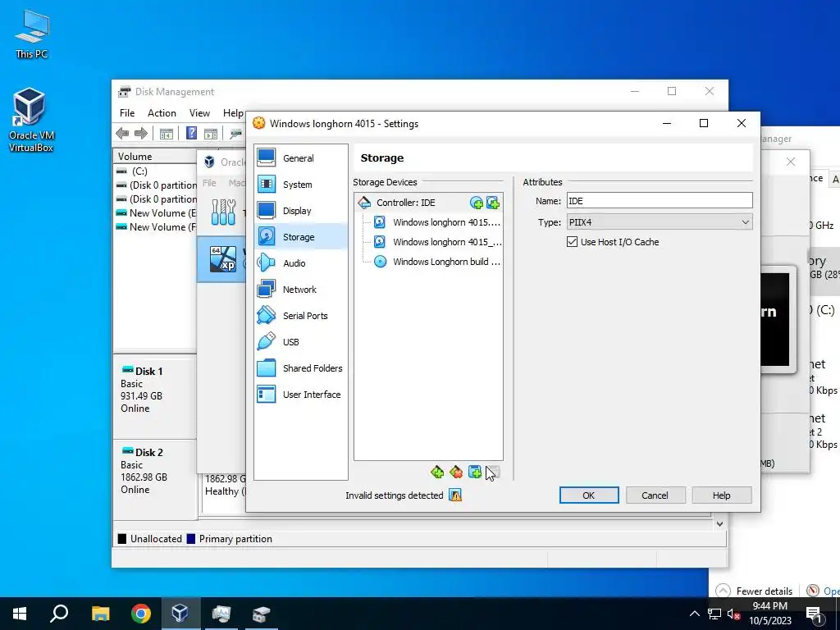Open the Serial Ports settings page
Viewport: 840px width, 630px height.
click(300, 316)
